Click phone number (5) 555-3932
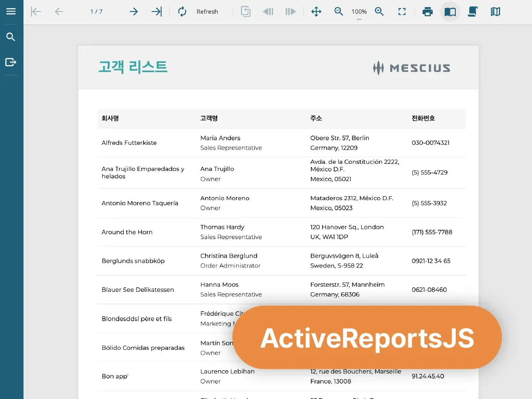The width and height of the screenshot is (532, 399). (429, 203)
